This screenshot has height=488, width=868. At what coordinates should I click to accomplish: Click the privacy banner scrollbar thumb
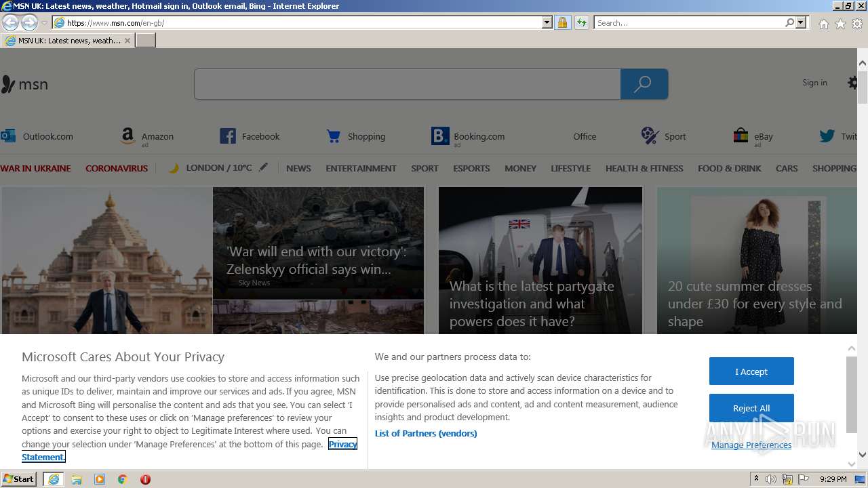(x=852, y=394)
